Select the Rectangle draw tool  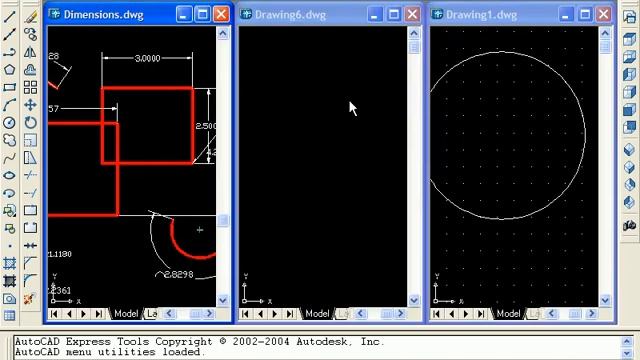(x=9, y=87)
